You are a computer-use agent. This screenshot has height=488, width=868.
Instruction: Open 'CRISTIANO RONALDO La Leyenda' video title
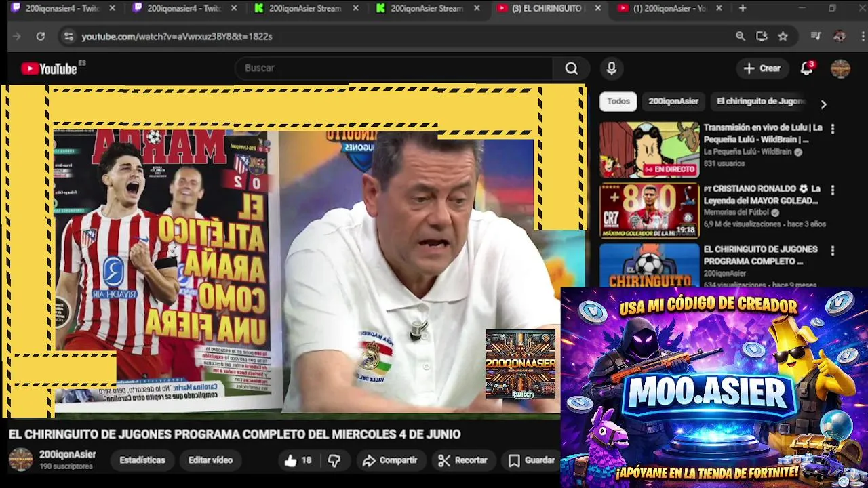pyautogui.click(x=763, y=195)
